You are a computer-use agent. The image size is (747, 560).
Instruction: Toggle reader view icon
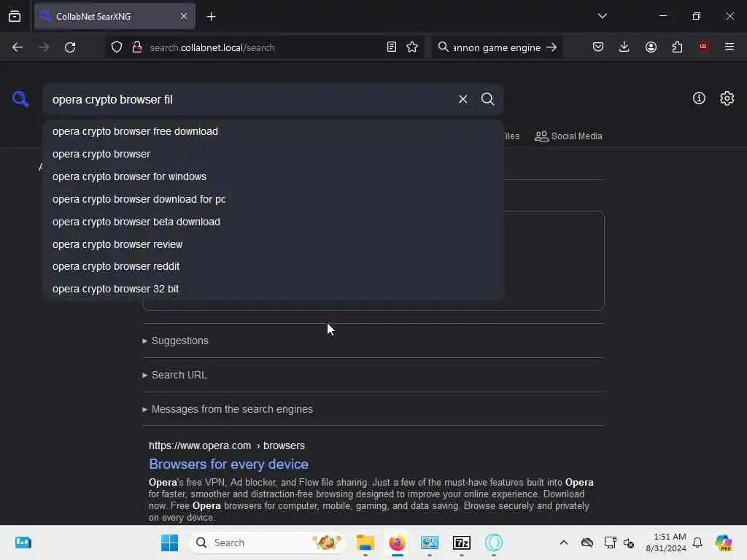[391, 47]
